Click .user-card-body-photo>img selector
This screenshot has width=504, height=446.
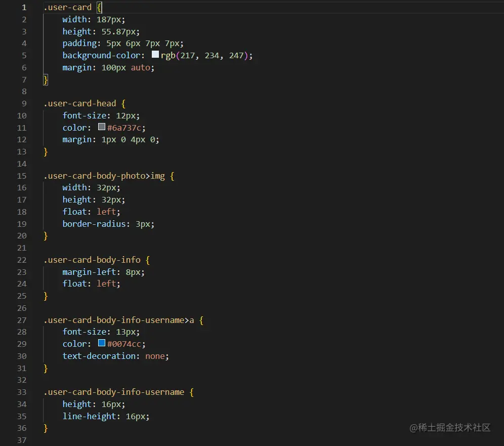[104, 176]
